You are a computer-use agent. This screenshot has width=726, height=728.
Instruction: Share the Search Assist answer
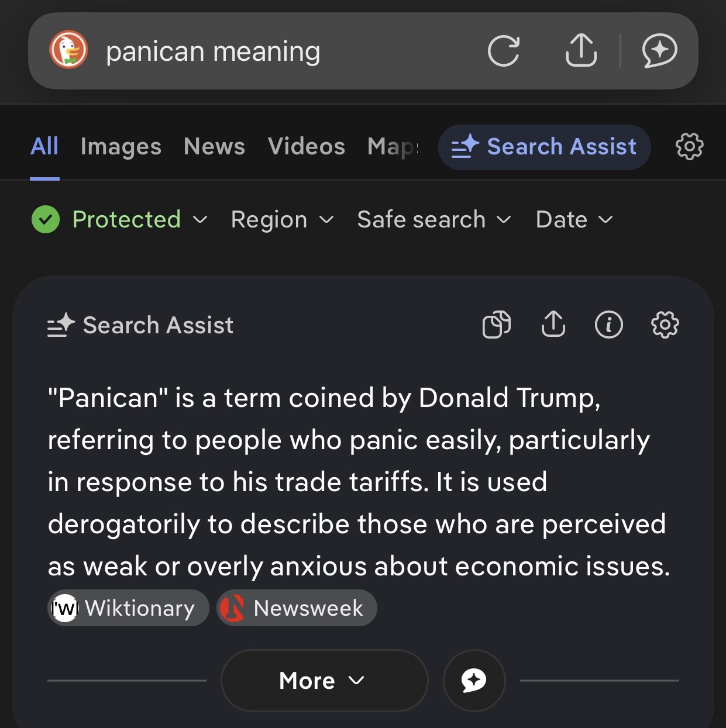tap(553, 325)
